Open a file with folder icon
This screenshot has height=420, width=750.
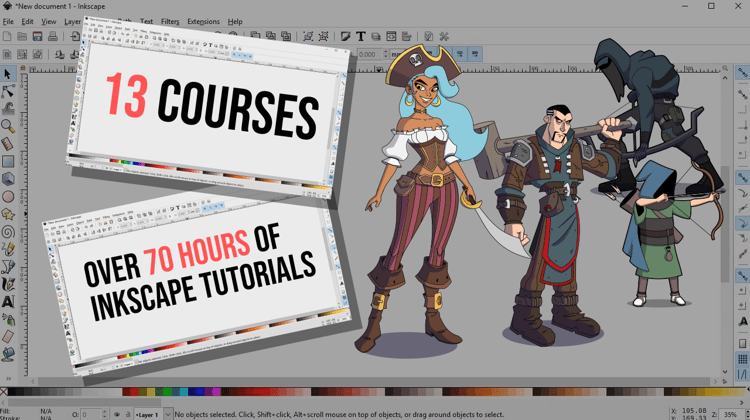pyautogui.click(x=22, y=36)
